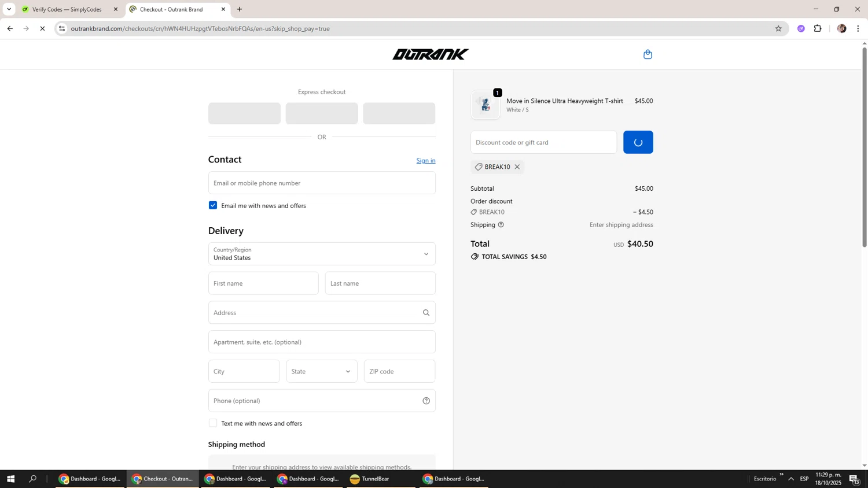Viewport: 868px width, 488px height.
Task: Focus the Discount code or gift card field
Action: tap(544, 142)
